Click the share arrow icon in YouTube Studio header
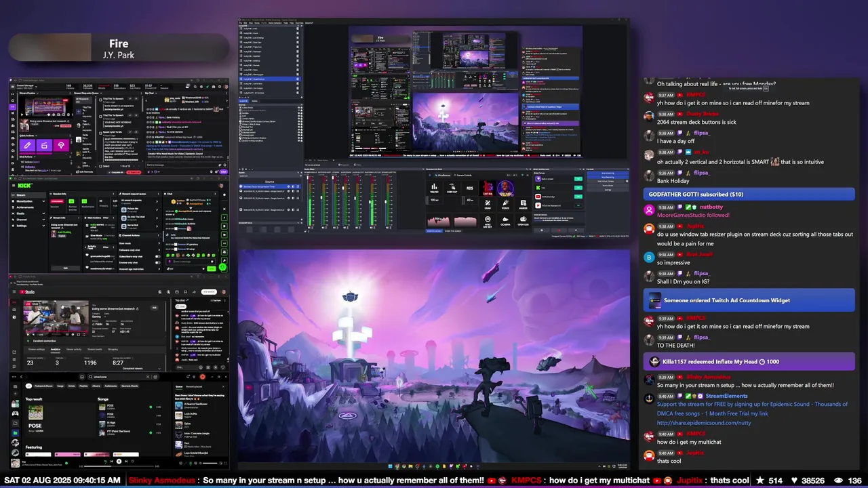868x488 pixels. tap(194, 292)
